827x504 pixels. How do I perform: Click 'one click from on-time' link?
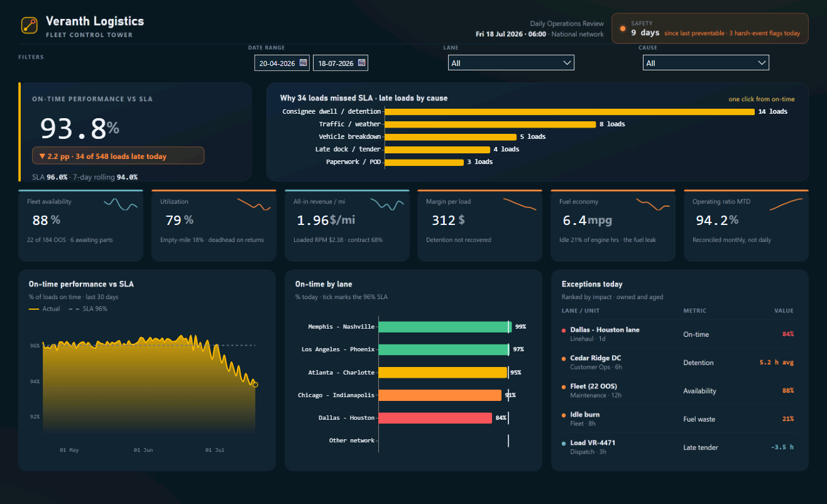click(762, 99)
